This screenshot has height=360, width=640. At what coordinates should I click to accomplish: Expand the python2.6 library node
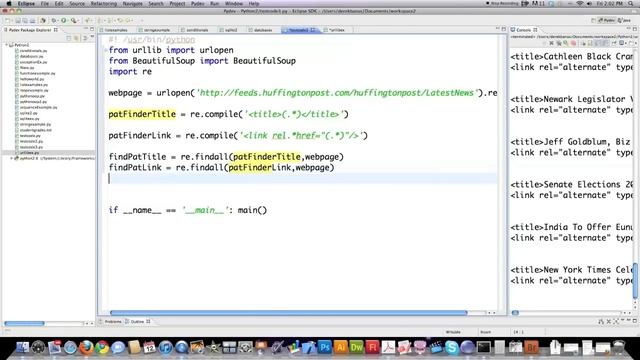click(x=12, y=158)
